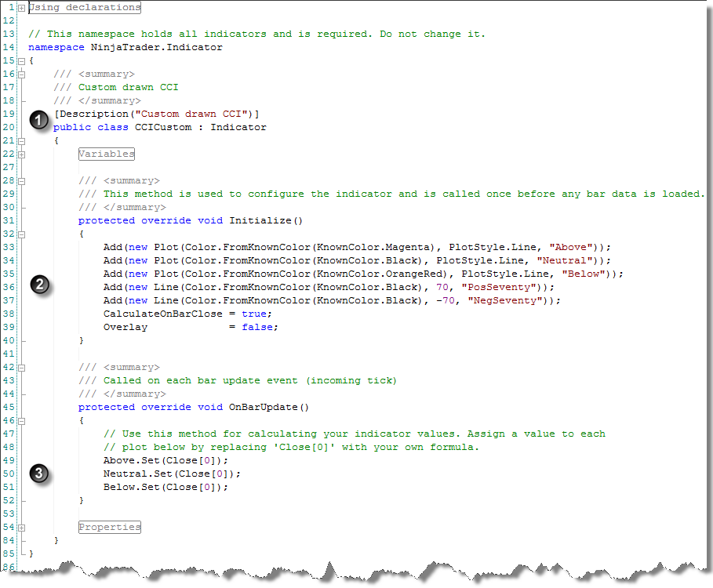Image resolution: width=713 pixels, height=588 pixels.
Task: Click numbered callout badge 3 beside the OnBarUpdate code
Action: (38, 474)
